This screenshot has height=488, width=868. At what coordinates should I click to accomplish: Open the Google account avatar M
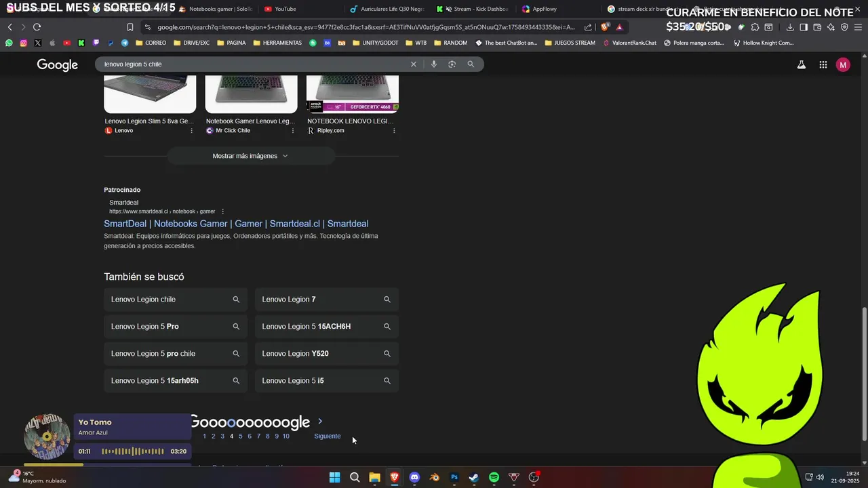(843, 64)
